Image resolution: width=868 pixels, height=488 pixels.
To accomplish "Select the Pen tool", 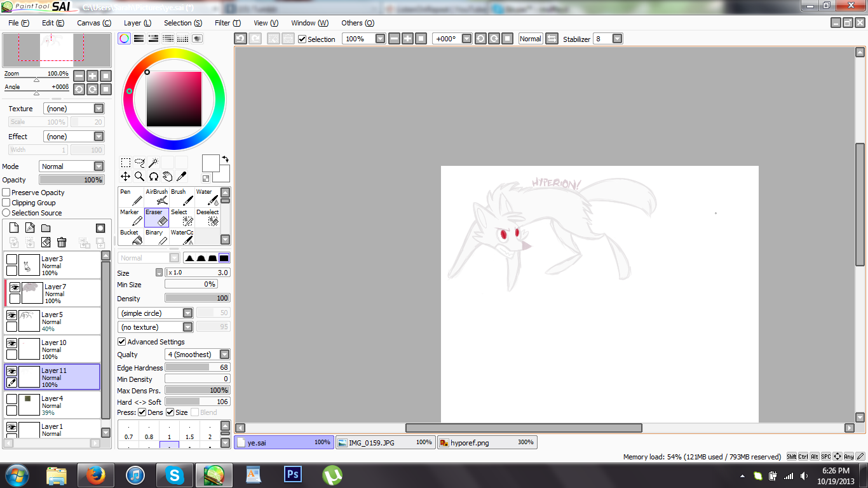I will (131, 198).
